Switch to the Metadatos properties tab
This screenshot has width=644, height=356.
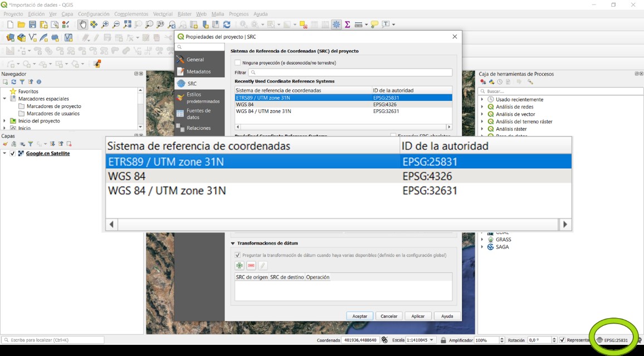(x=199, y=71)
